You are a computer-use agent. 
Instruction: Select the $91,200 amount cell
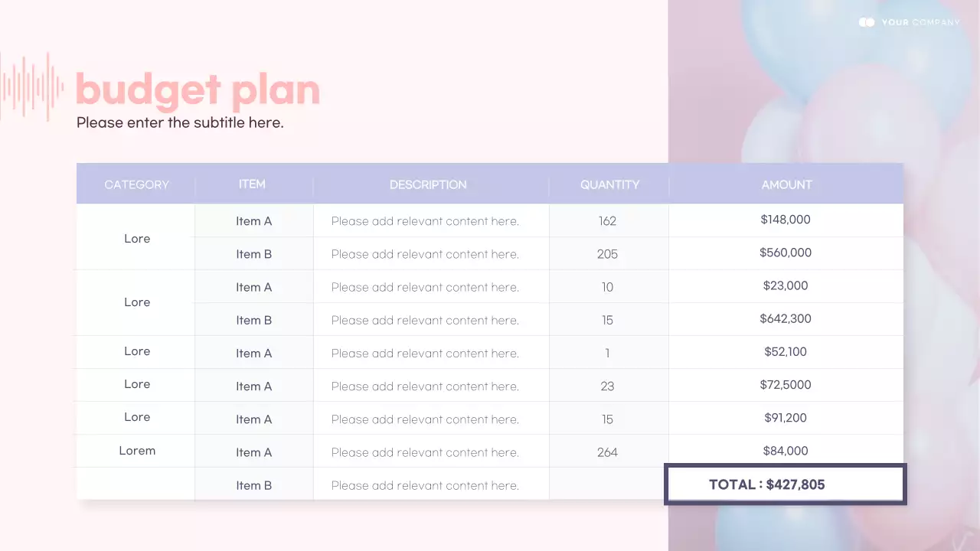point(786,418)
